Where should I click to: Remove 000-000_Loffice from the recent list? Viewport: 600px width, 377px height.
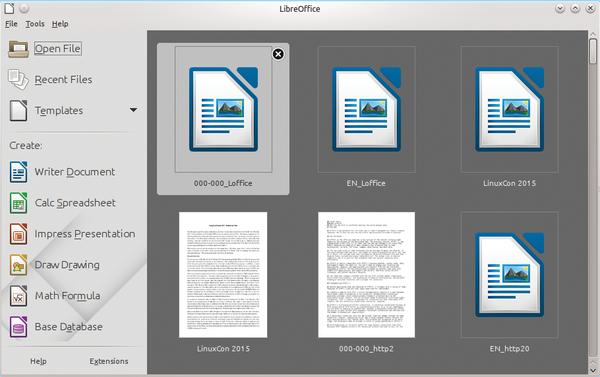tap(278, 54)
